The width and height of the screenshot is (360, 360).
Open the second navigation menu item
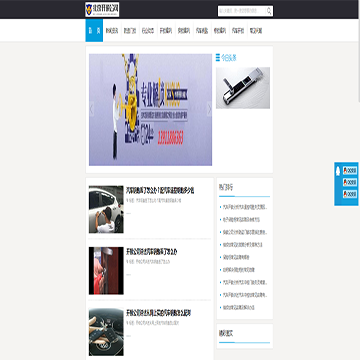[112, 31]
